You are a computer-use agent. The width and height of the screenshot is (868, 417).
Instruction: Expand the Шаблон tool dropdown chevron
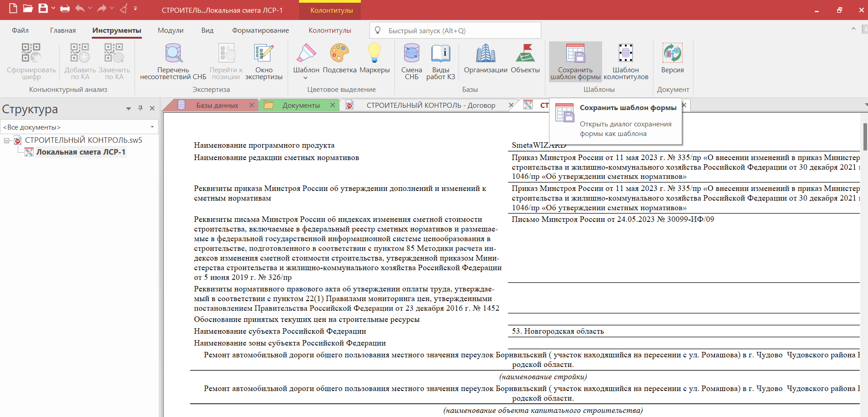[x=305, y=78]
